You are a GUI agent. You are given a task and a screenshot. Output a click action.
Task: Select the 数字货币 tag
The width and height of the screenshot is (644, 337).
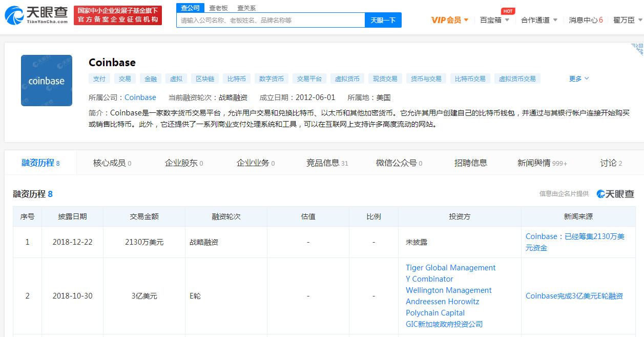[x=272, y=78]
